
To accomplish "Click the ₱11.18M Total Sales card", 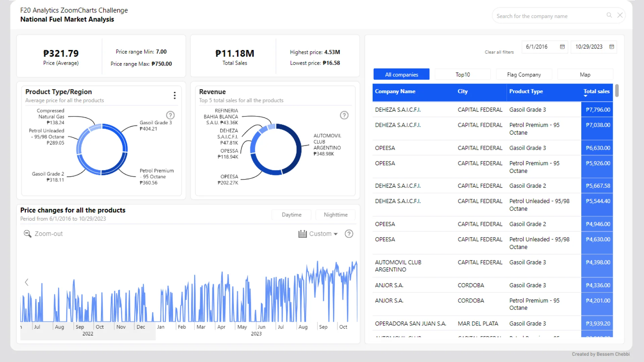I will 234,57.
